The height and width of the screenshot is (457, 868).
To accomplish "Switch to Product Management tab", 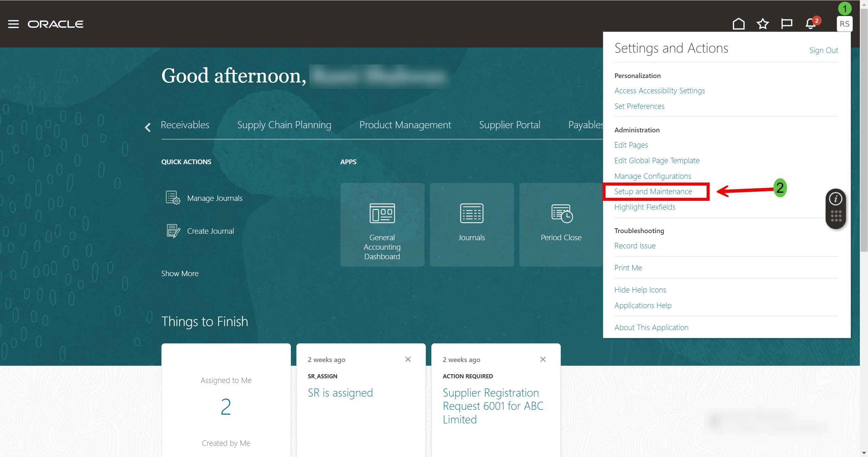I will click(x=405, y=125).
